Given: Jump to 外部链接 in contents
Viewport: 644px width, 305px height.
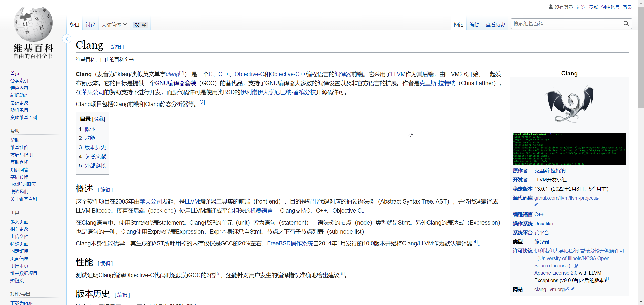Looking at the screenshot, I should (x=95, y=165).
